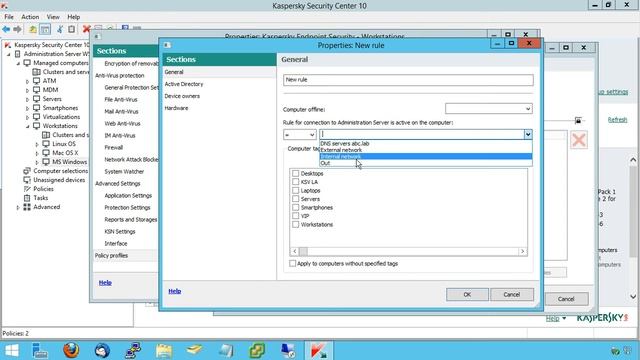Image resolution: width=640 pixels, height=360 pixels.
Task: Open the Hardware section
Action: (x=176, y=108)
